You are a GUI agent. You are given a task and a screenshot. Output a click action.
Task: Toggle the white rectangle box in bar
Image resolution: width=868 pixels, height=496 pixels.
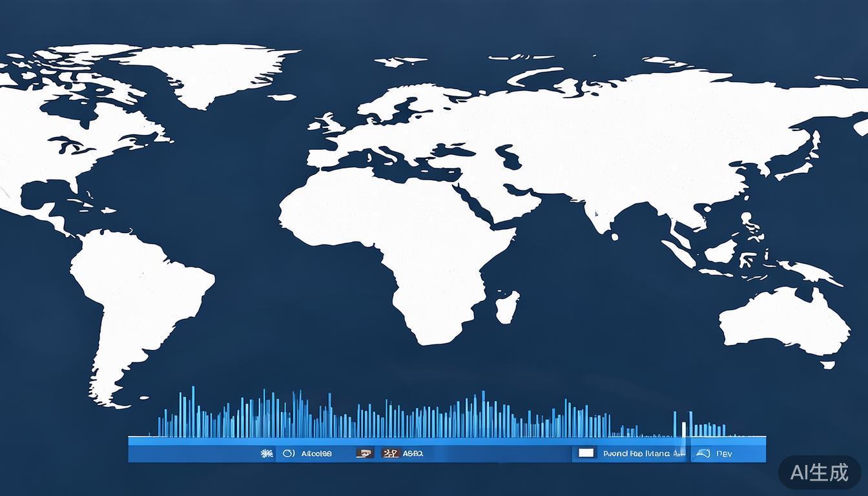click(586, 453)
